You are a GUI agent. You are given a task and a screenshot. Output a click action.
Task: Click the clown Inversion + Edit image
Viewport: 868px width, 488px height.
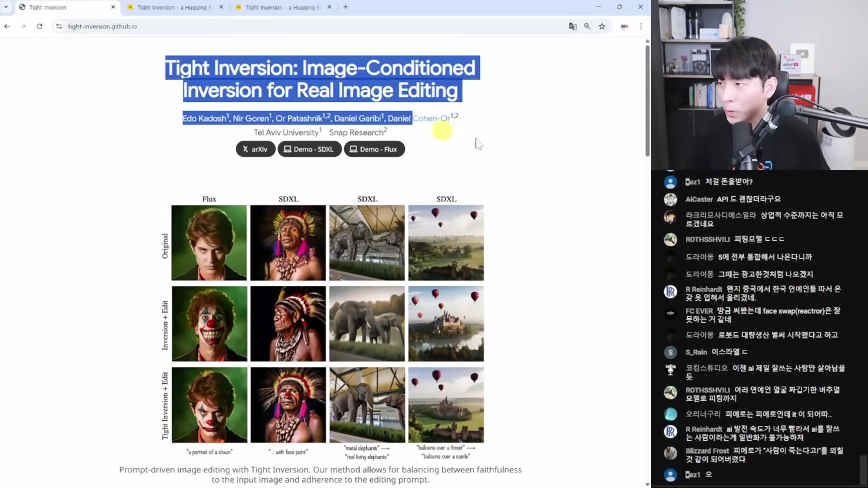[x=209, y=324]
